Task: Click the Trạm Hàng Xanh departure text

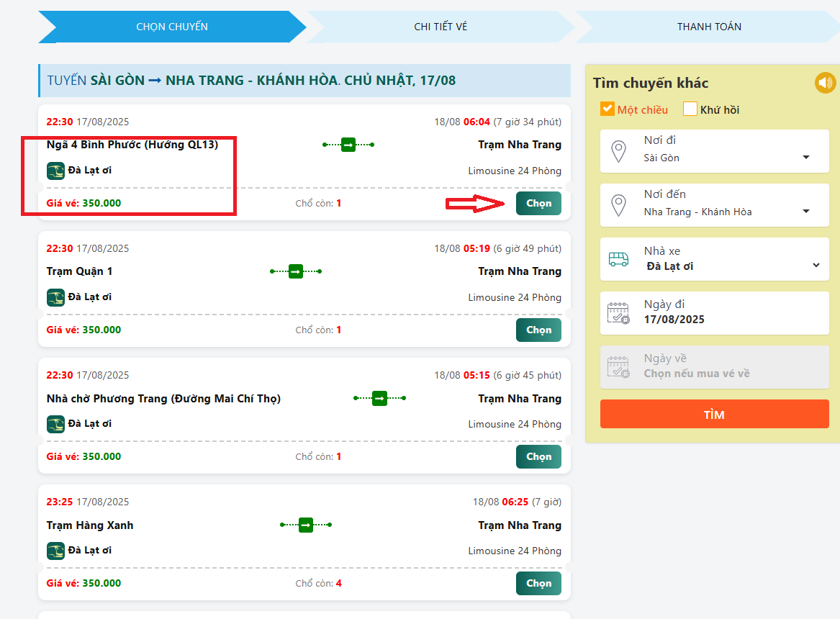Action: tap(90, 525)
